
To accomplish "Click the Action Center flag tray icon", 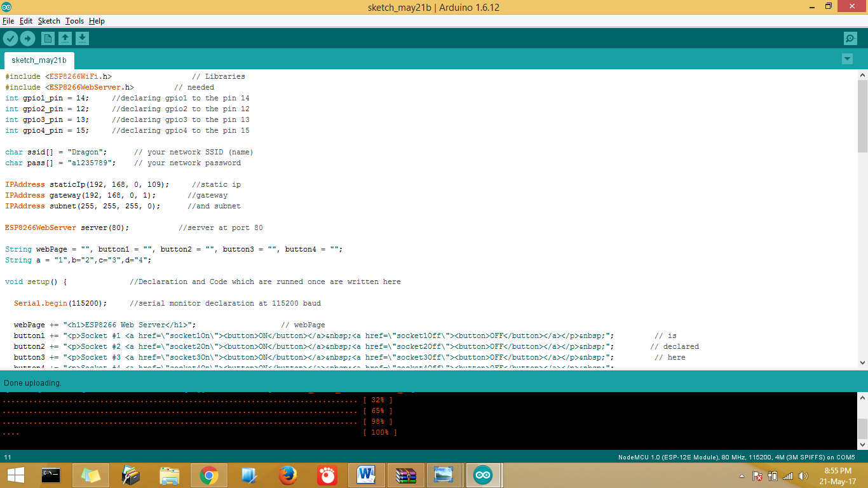I will 757,475.
